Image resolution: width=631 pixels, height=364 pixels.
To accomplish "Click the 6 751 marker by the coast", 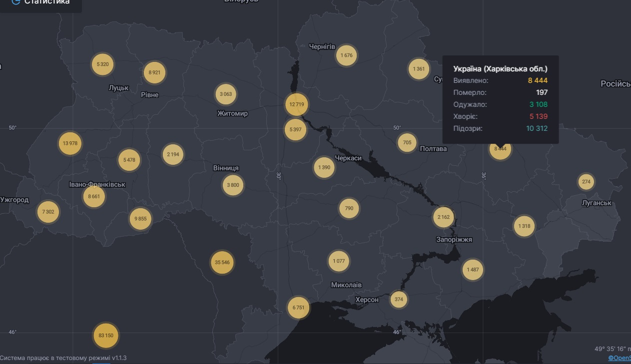I will pos(298,308).
